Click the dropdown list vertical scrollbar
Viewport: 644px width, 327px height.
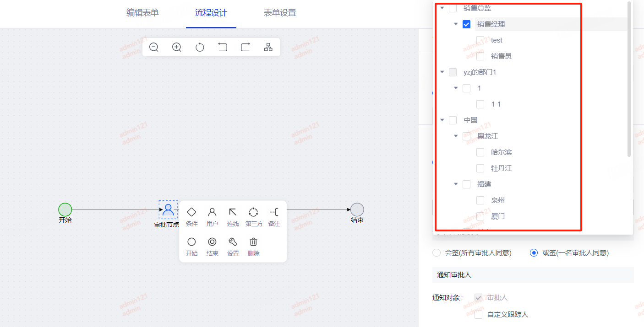[629, 78]
